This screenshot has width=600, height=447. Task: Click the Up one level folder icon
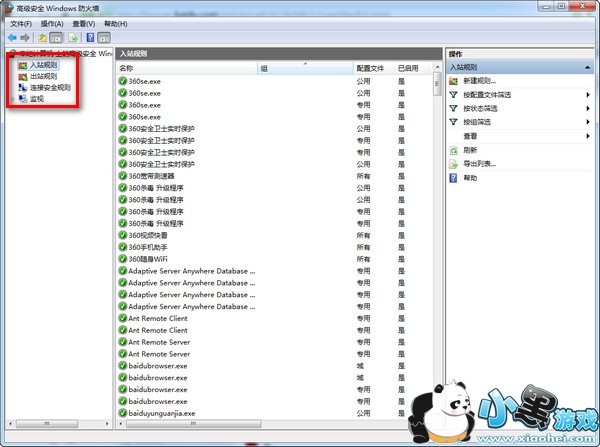[42, 38]
